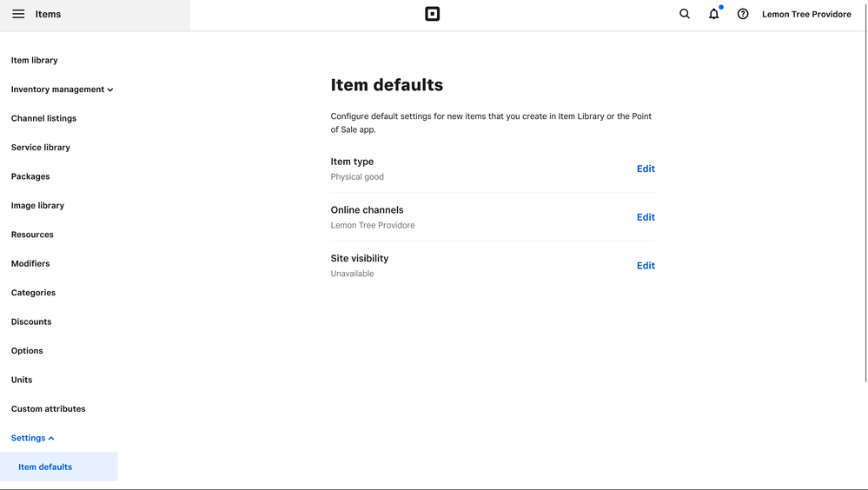Navigate to Modifiers
Image resolution: width=868 pixels, height=490 pixels.
30,263
